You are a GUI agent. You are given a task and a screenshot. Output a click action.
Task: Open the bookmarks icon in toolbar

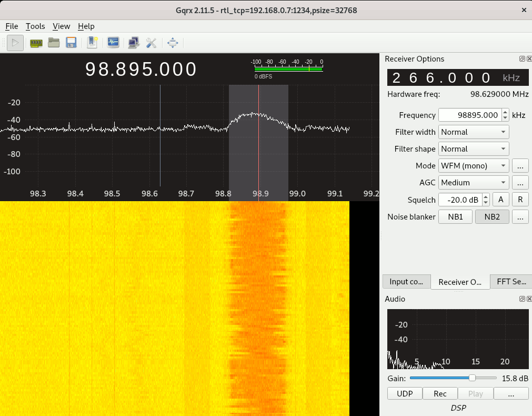pos(92,43)
